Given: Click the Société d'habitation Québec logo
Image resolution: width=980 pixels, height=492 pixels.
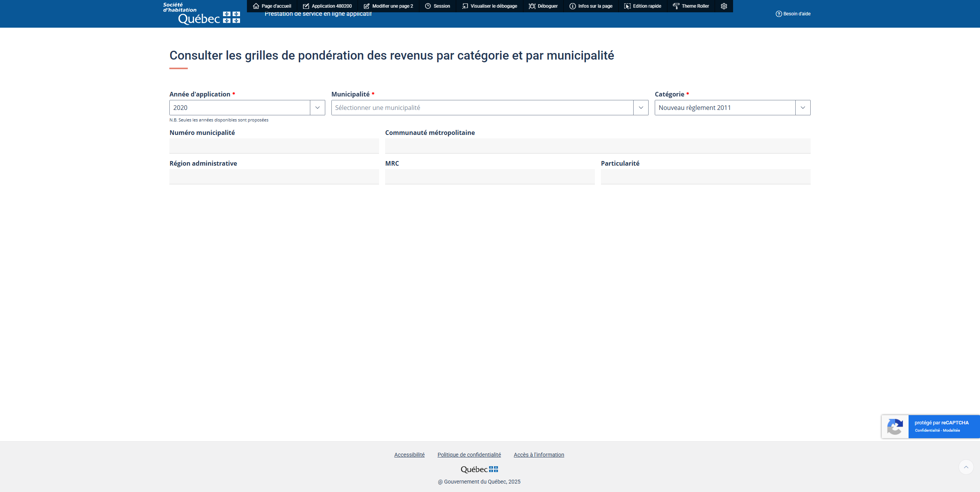Looking at the screenshot, I should point(202,14).
